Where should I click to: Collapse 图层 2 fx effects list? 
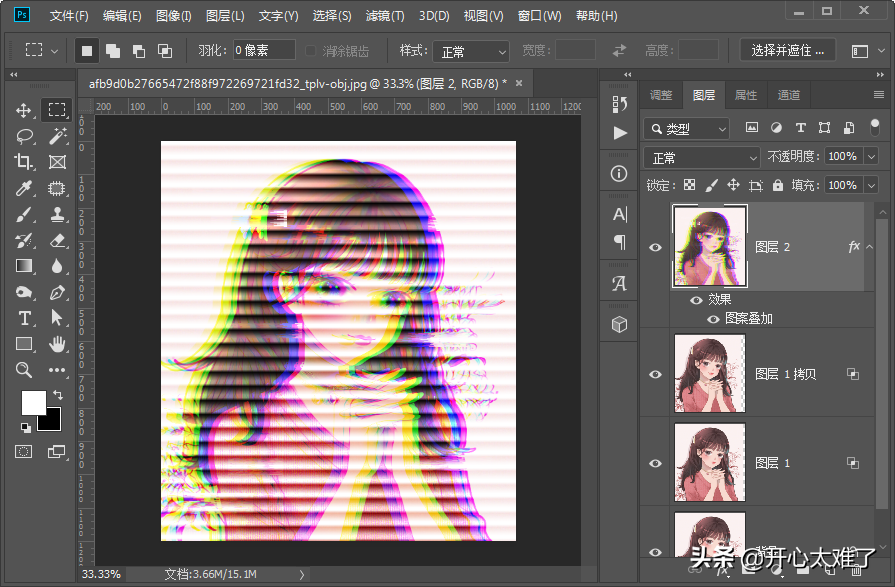pyautogui.click(x=869, y=247)
